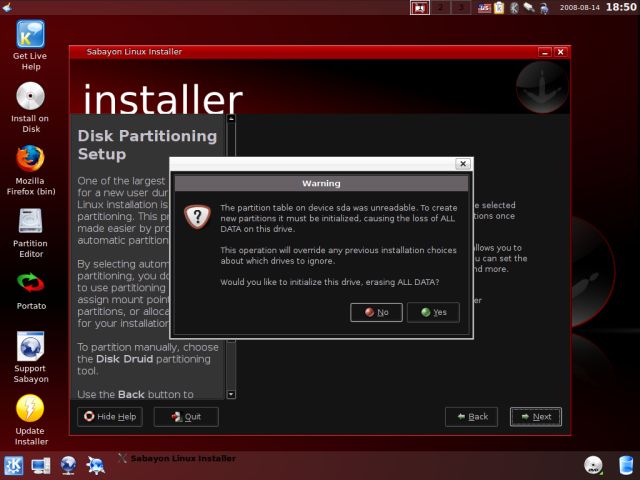640x480 pixels.
Task: Click the question shield warning icon
Action: coord(197,216)
